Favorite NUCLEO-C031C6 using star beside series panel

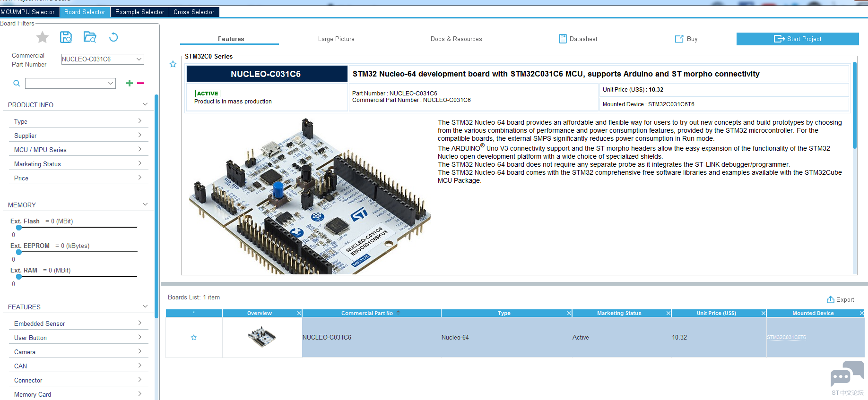[173, 64]
